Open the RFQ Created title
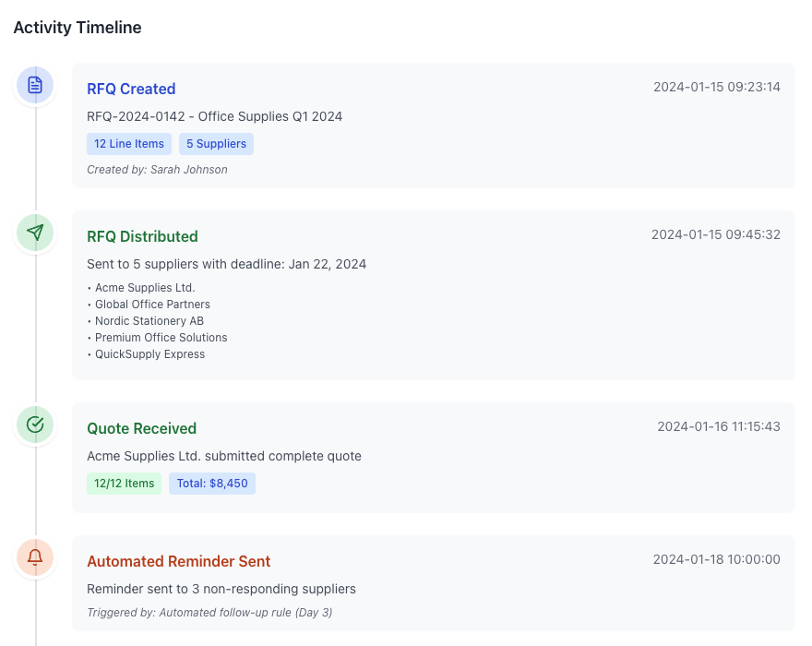Image resolution: width=812 pixels, height=646 pixels. tap(131, 90)
